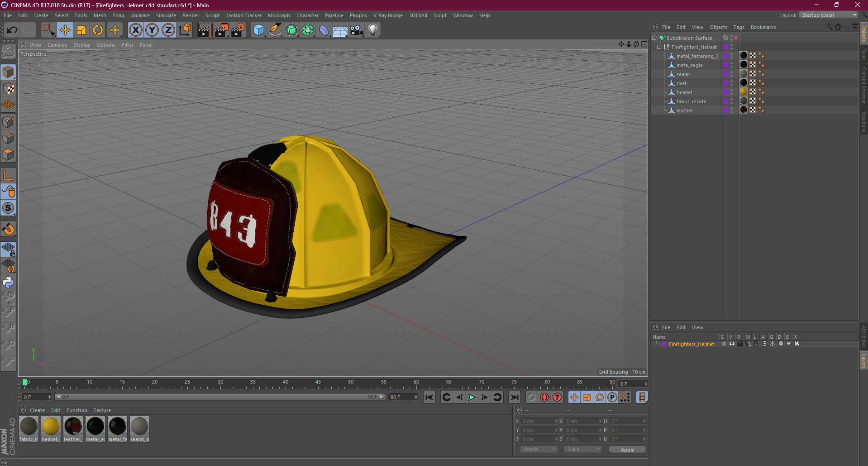Activate the Move tool
The width and height of the screenshot is (868, 466).
point(65,30)
